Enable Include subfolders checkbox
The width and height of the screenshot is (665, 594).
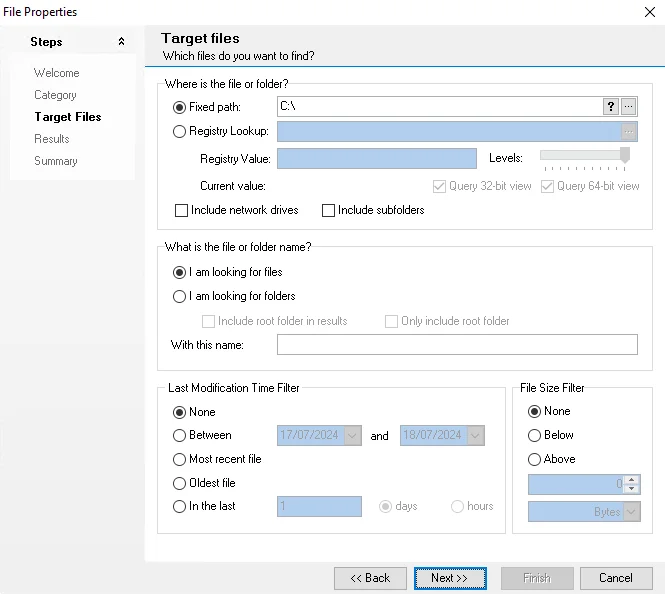[x=328, y=210]
